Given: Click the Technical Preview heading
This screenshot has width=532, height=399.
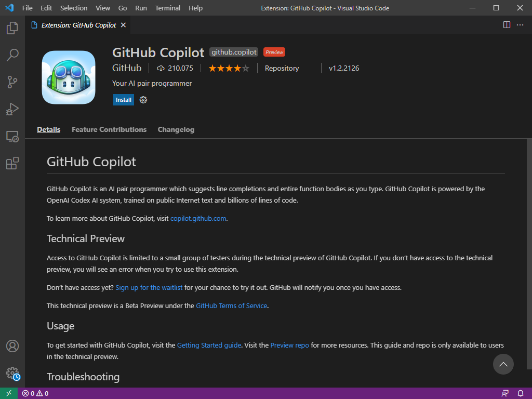Looking at the screenshot, I should [x=86, y=238].
